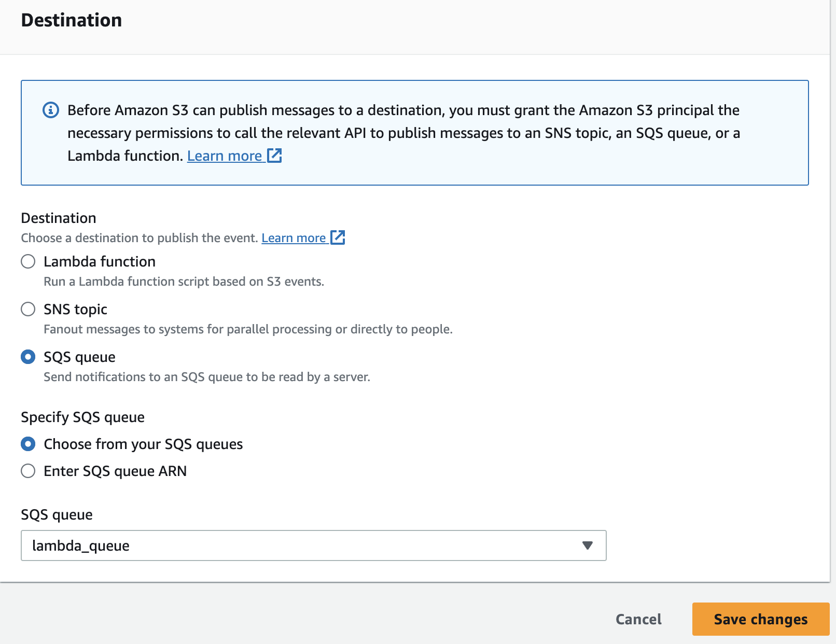Click the 'Fanout messages to systems' description text
The height and width of the screenshot is (644, 836).
248,329
